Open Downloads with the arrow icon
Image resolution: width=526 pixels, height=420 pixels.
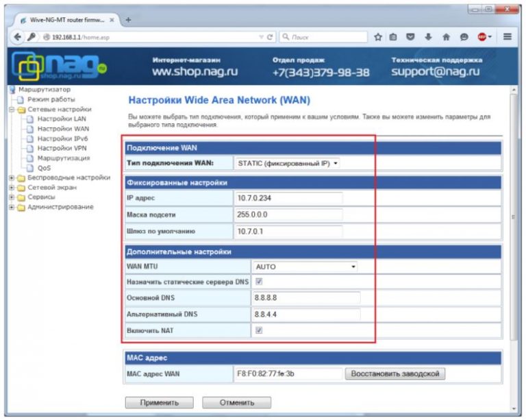428,37
